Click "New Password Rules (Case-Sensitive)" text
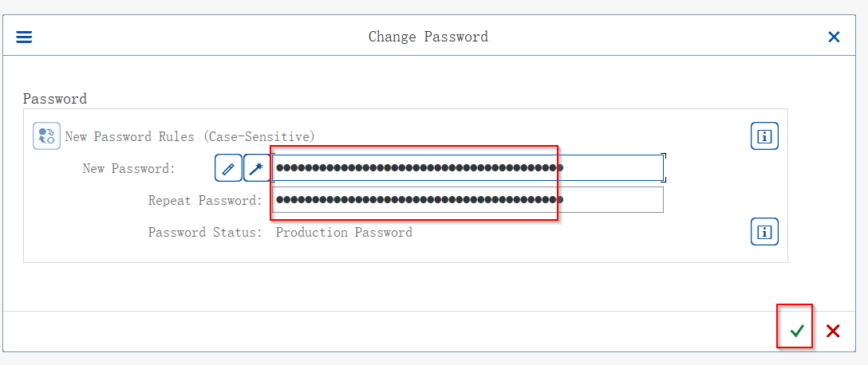 (190, 136)
